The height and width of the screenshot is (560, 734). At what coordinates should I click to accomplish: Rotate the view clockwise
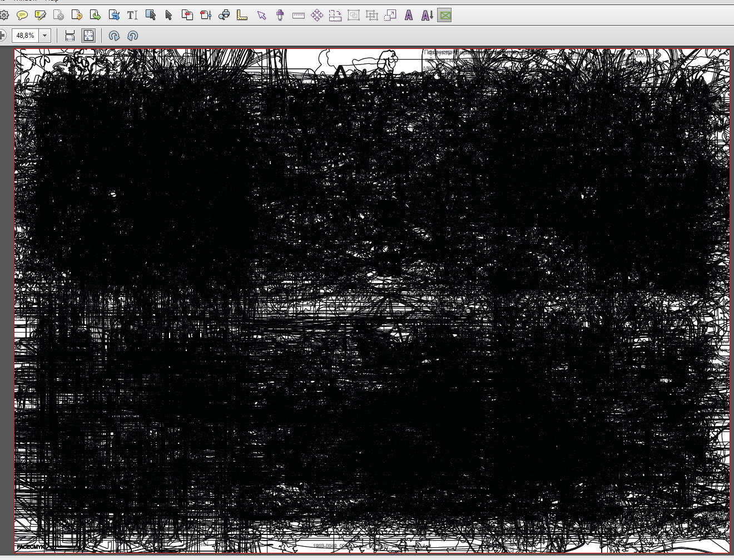click(x=114, y=36)
